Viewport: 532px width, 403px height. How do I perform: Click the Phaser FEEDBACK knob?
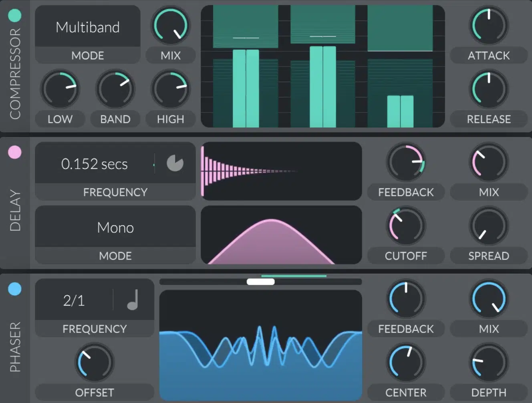[406, 299]
